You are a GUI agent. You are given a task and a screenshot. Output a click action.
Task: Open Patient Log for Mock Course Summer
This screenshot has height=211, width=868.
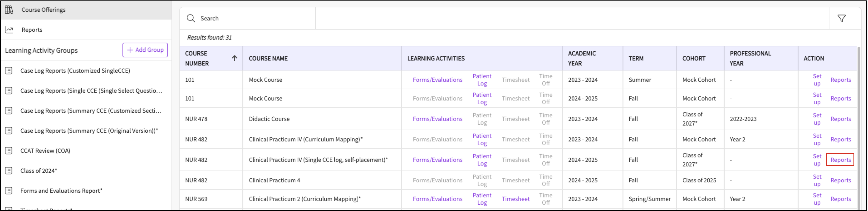(481, 80)
